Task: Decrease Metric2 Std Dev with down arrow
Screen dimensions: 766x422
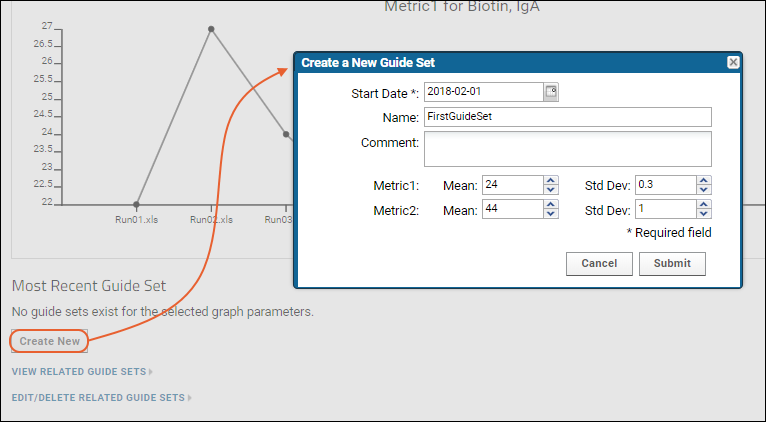Action: click(x=704, y=213)
